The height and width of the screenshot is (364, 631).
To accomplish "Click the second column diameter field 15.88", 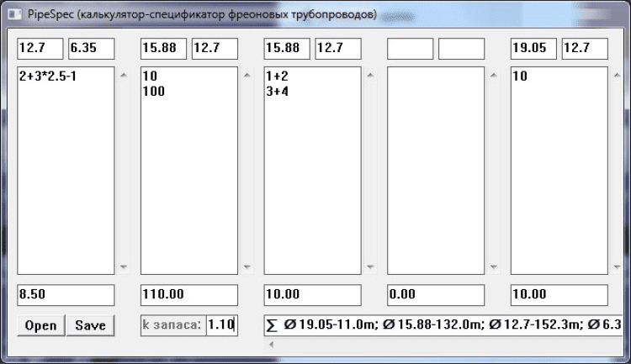I will tap(163, 49).
